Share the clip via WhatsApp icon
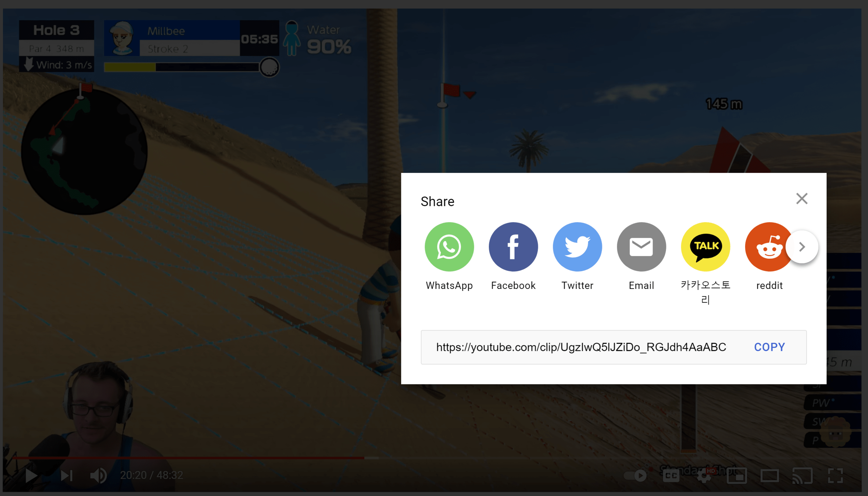 [449, 247]
